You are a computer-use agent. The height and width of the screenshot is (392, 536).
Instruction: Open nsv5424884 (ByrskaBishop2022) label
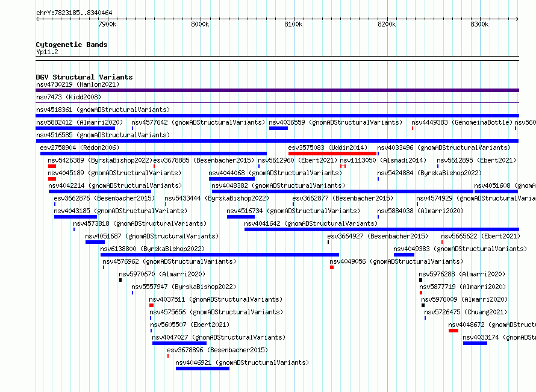429,173
